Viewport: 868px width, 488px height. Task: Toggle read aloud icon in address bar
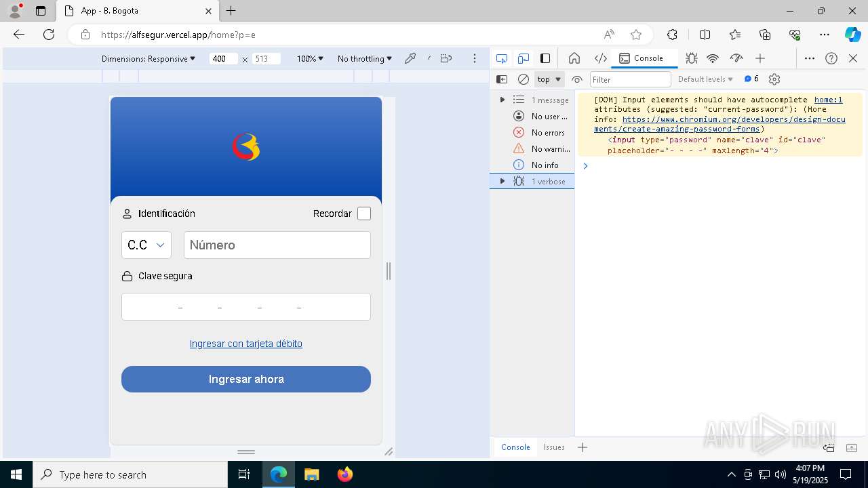click(x=609, y=35)
